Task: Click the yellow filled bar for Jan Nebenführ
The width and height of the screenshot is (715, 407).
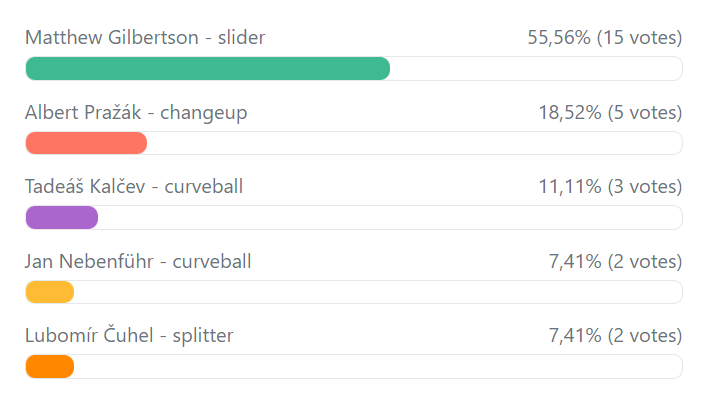Action: tap(50, 292)
